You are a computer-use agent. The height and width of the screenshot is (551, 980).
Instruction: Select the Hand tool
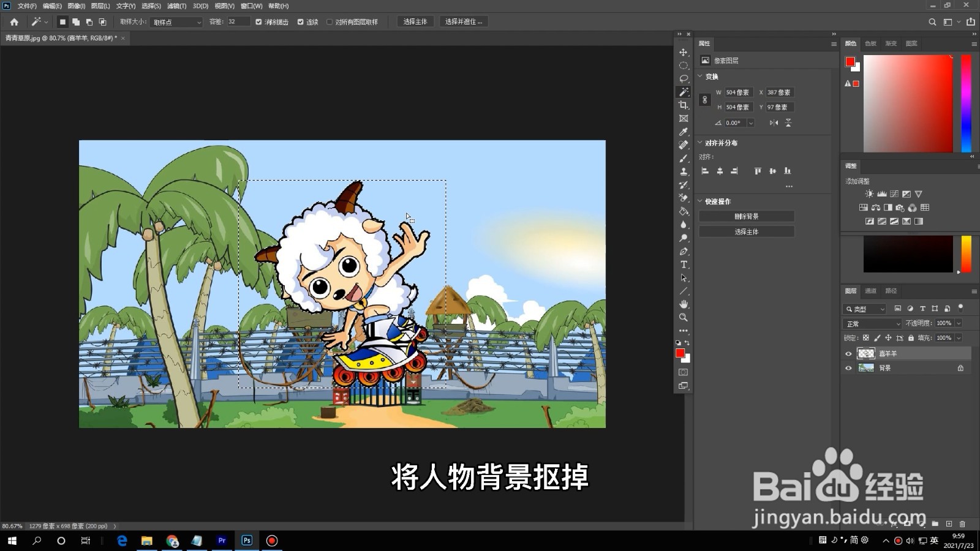point(684,304)
